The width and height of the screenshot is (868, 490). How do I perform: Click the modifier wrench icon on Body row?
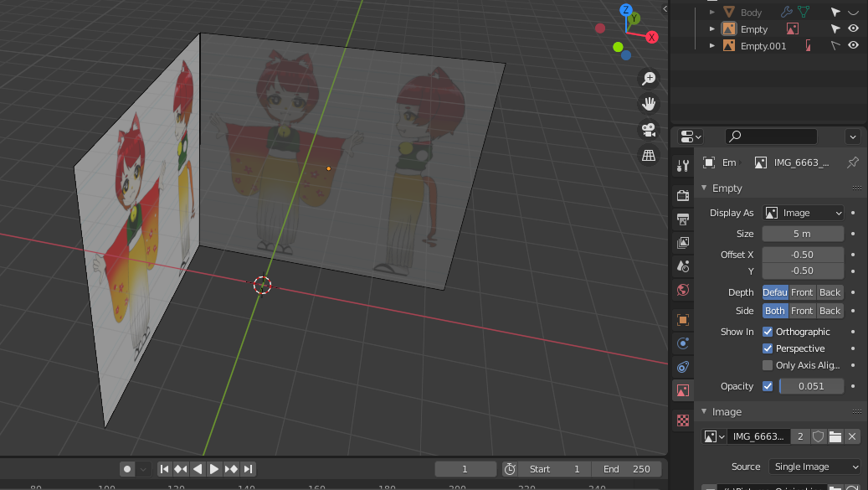pos(786,12)
